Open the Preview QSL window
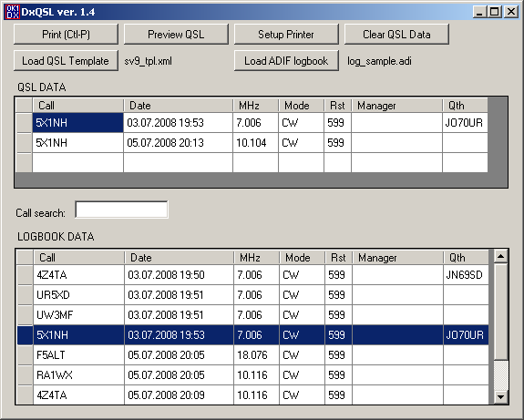524x420 pixels. pos(176,34)
